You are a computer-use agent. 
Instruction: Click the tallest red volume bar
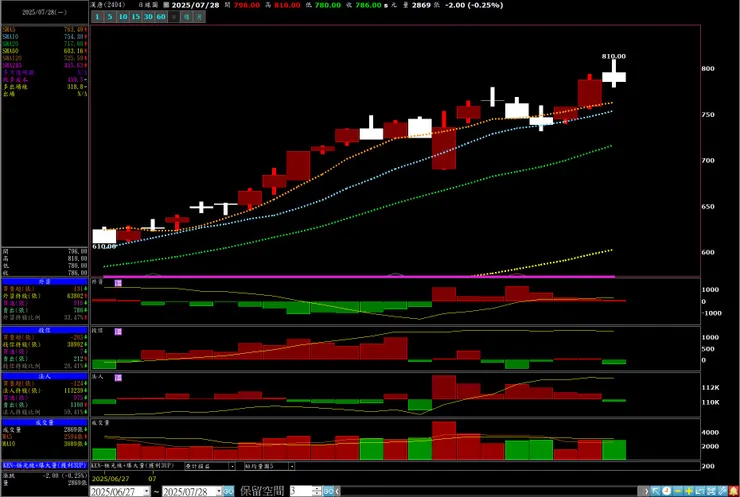(x=444, y=440)
